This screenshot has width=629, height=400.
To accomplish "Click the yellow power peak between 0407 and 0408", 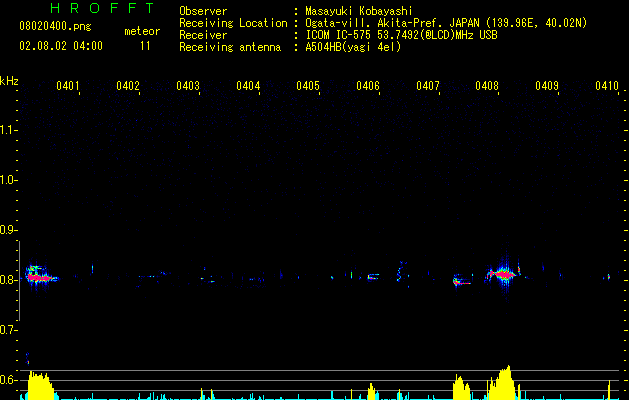I will pyautogui.click(x=461, y=386).
